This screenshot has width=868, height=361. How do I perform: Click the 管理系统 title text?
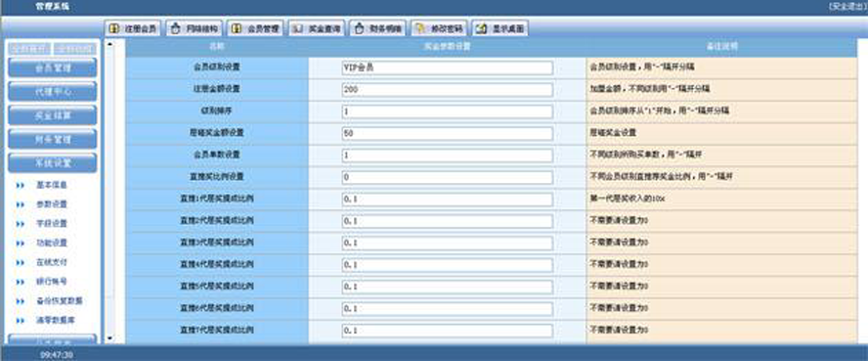click(53, 7)
